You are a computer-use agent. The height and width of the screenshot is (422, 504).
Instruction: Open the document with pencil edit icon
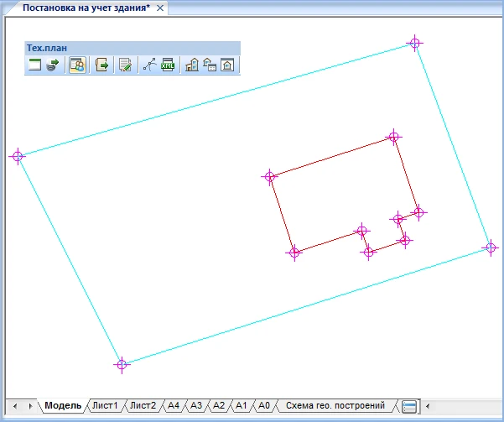tap(126, 65)
